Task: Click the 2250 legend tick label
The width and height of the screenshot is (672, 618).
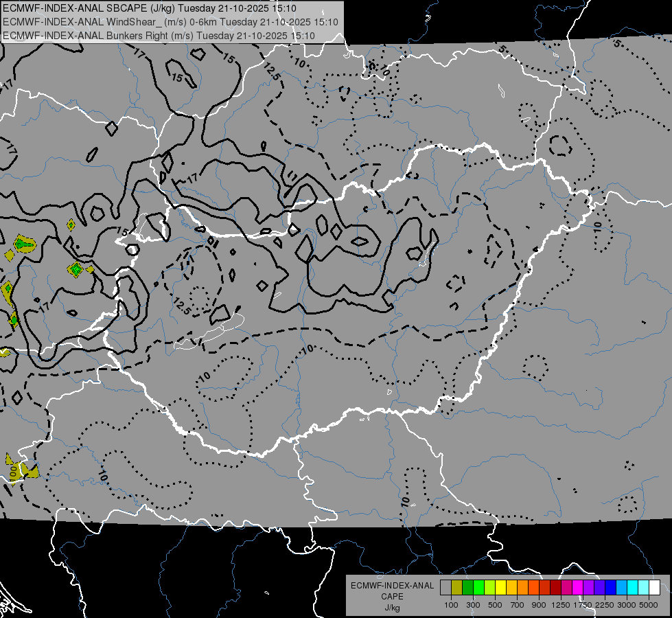Action: 605,605
